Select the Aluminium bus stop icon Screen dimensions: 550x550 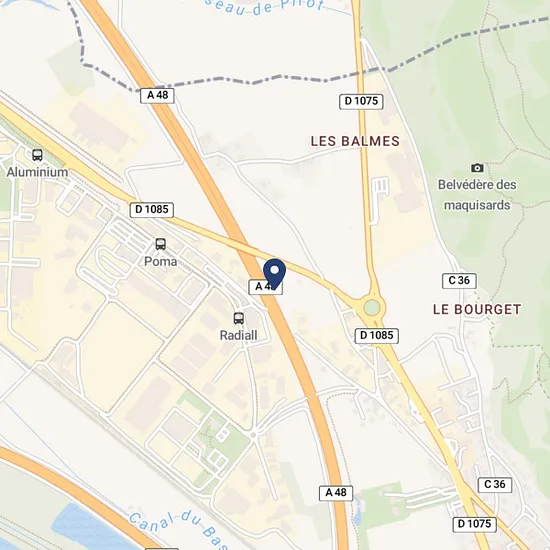pos(38,155)
